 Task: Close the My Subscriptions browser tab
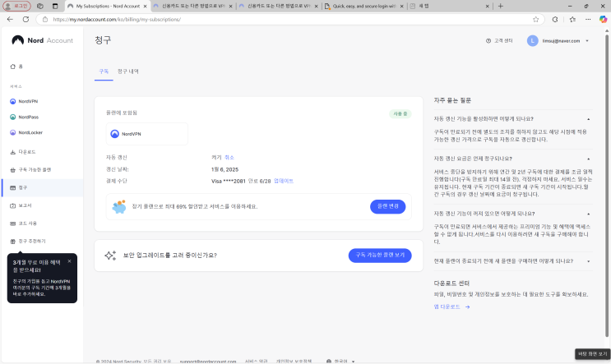[x=145, y=7]
